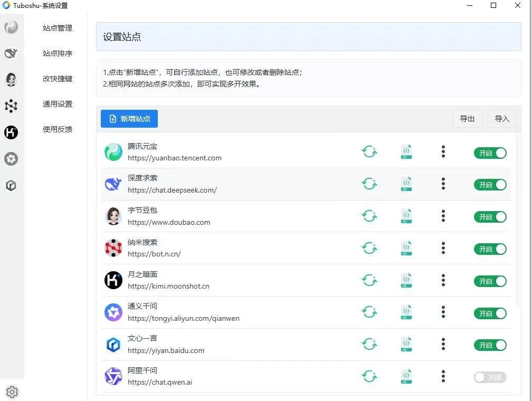Select the Kimi icon in left sidebar
The image size is (532, 401).
click(x=11, y=132)
